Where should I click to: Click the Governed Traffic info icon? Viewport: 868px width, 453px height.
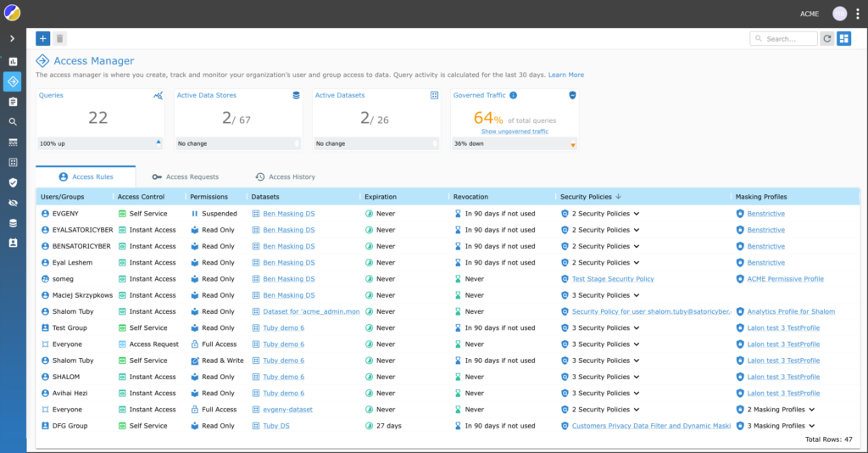pos(513,95)
